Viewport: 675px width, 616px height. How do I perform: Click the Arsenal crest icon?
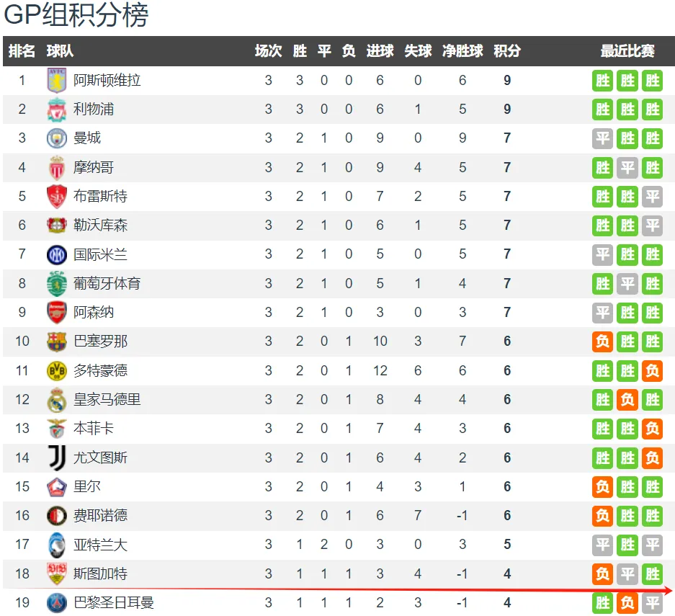click(56, 313)
